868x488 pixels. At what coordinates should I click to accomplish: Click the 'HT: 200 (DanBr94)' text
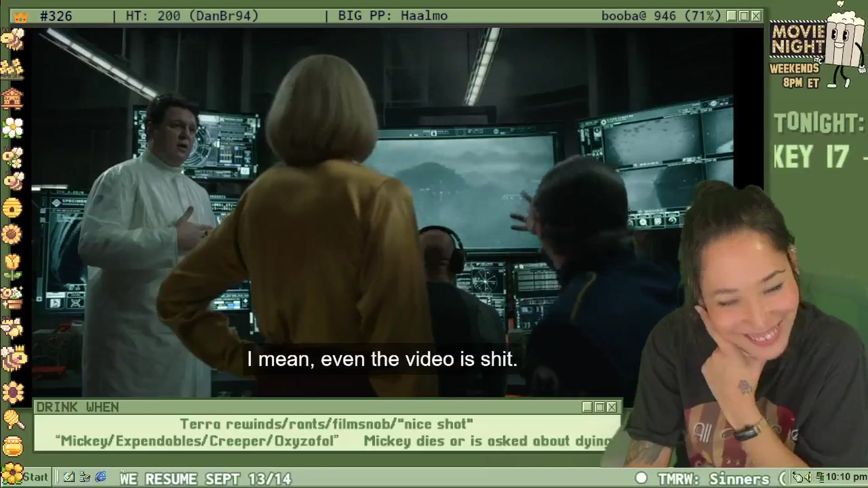192,16
